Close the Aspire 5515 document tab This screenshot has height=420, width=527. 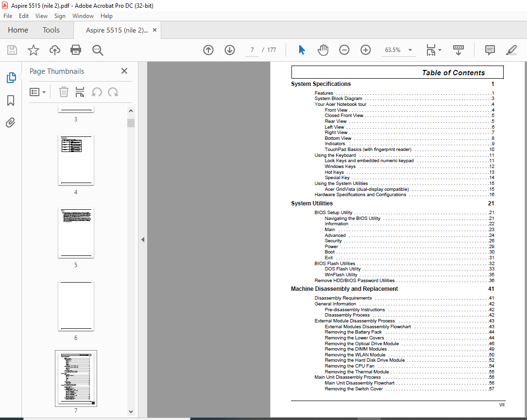pos(154,30)
